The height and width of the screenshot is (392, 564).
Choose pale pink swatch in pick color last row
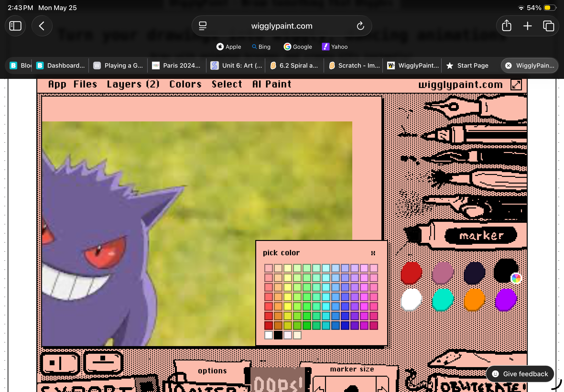pos(287,335)
